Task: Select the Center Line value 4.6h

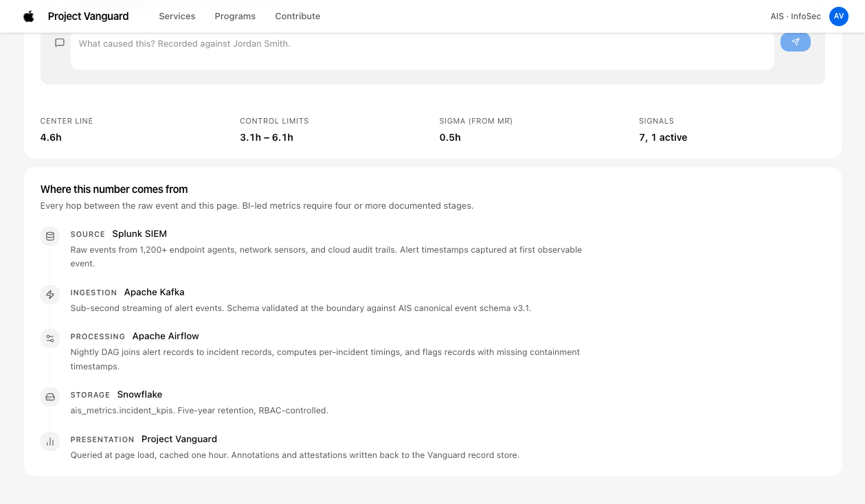Action: pos(51,137)
